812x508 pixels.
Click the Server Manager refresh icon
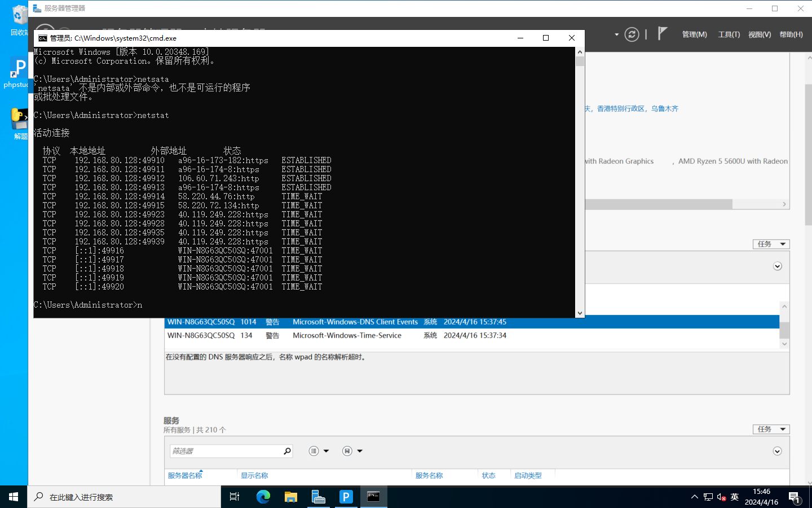point(632,34)
